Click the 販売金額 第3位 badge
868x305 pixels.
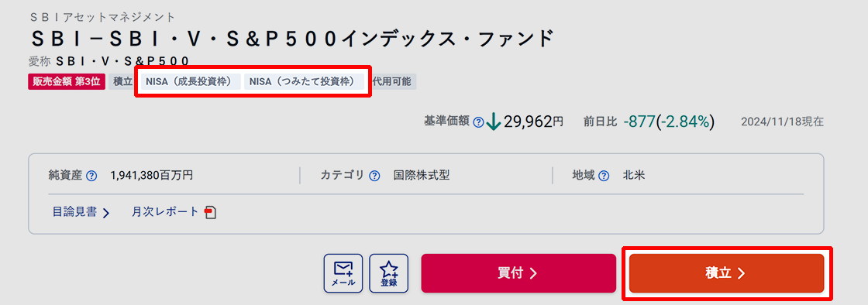click(x=67, y=82)
